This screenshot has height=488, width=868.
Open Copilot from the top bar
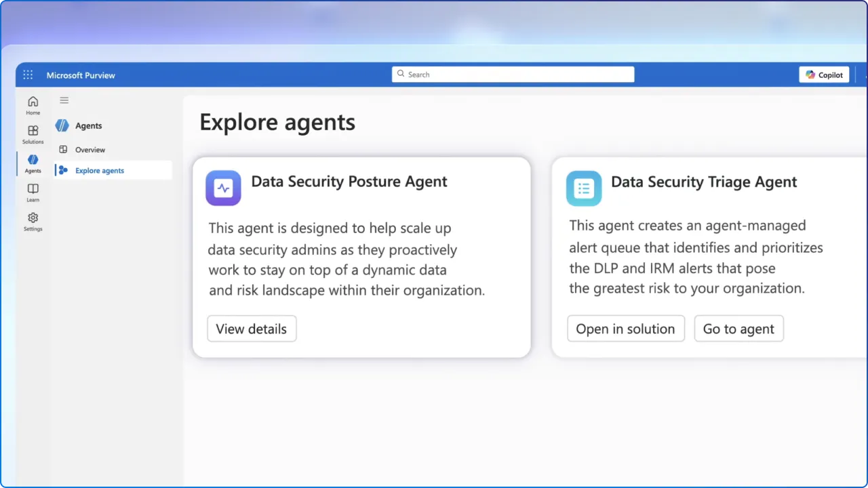click(824, 75)
